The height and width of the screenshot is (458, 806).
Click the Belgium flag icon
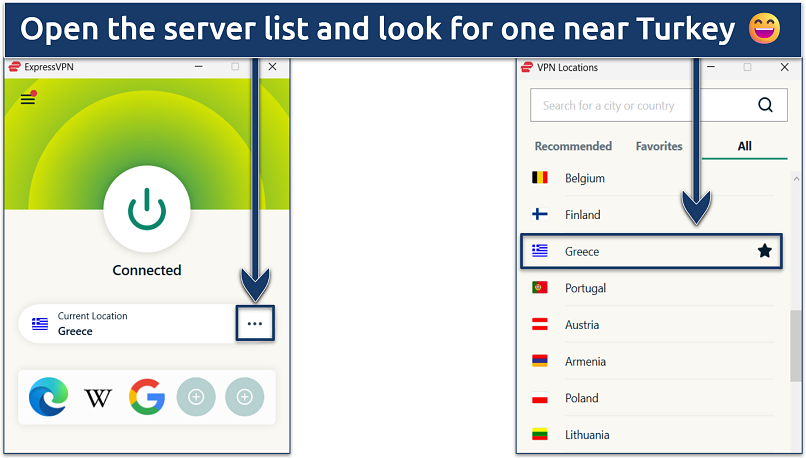tap(540, 177)
